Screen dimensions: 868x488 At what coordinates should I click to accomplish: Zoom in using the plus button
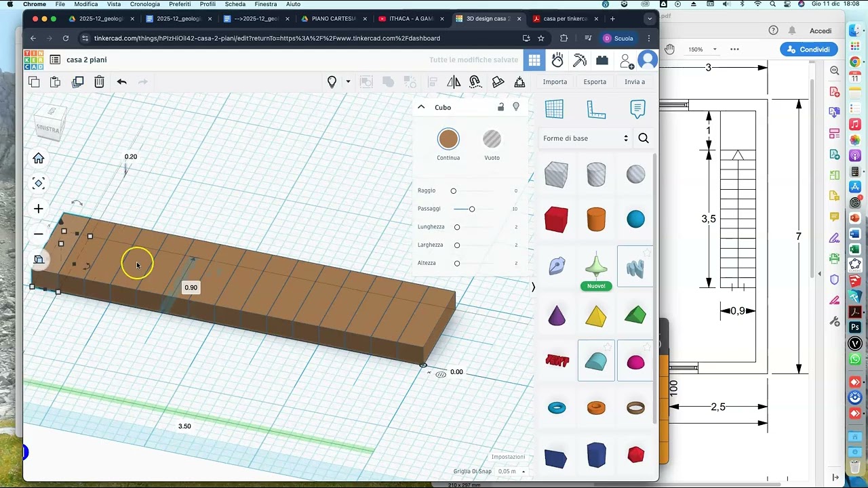[39, 209]
